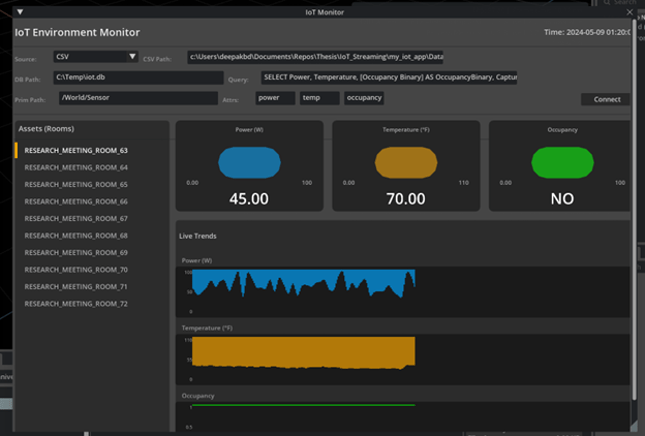Click the IoT Environment Monitor title

tap(77, 32)
